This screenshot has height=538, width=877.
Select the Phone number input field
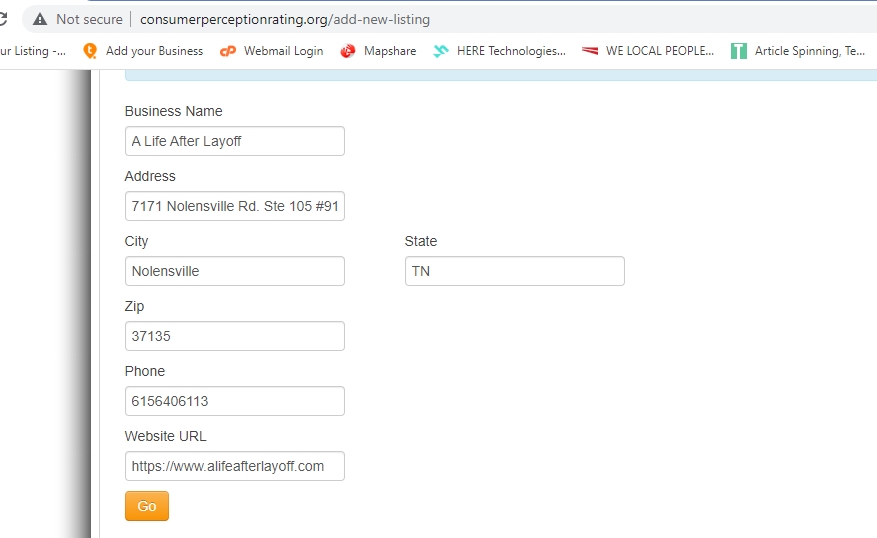pos(234,401)
